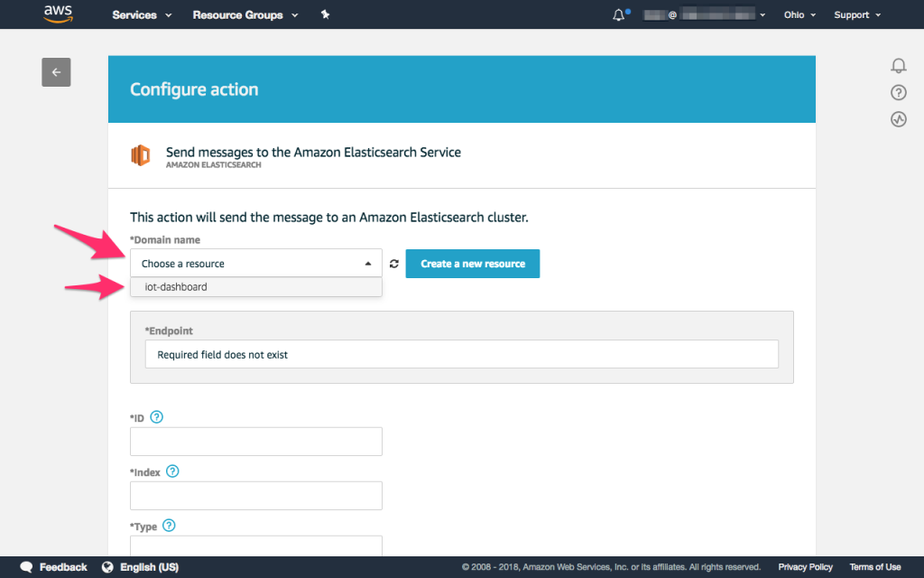Select iot-dashboard from the resource dropdown
This screenshot has height=578, width=924.
click(255, 286)
